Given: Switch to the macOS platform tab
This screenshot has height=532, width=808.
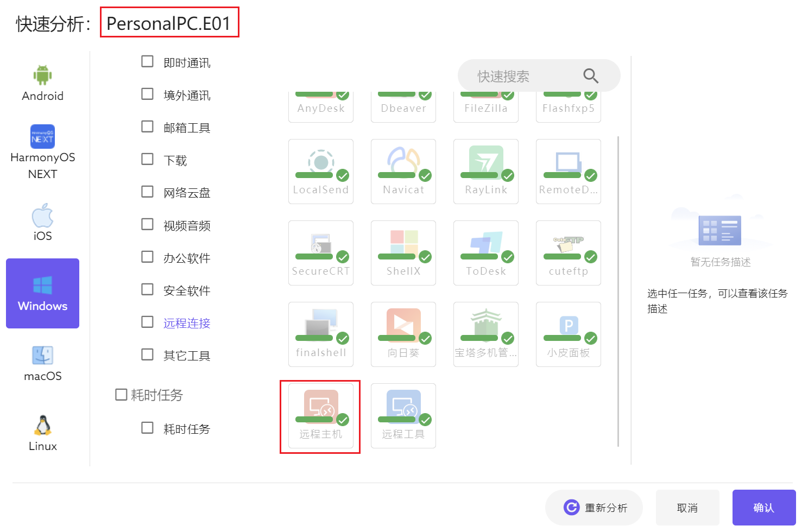Looking at the screenshot, I should coord(42,364).
